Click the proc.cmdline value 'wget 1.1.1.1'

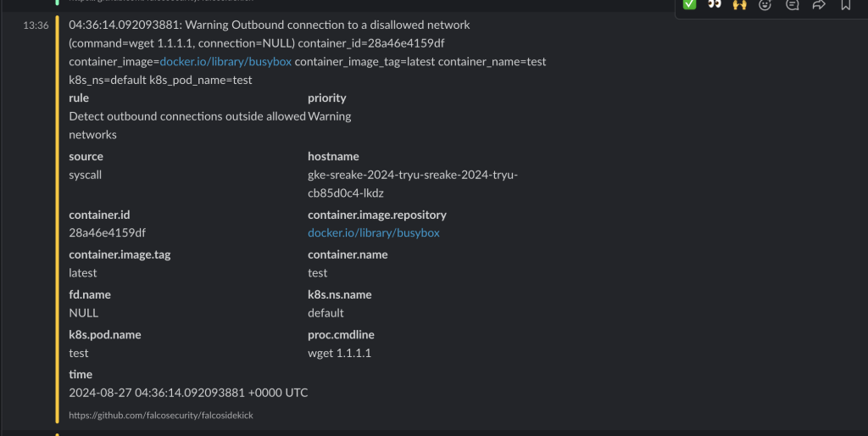point(339,353)
